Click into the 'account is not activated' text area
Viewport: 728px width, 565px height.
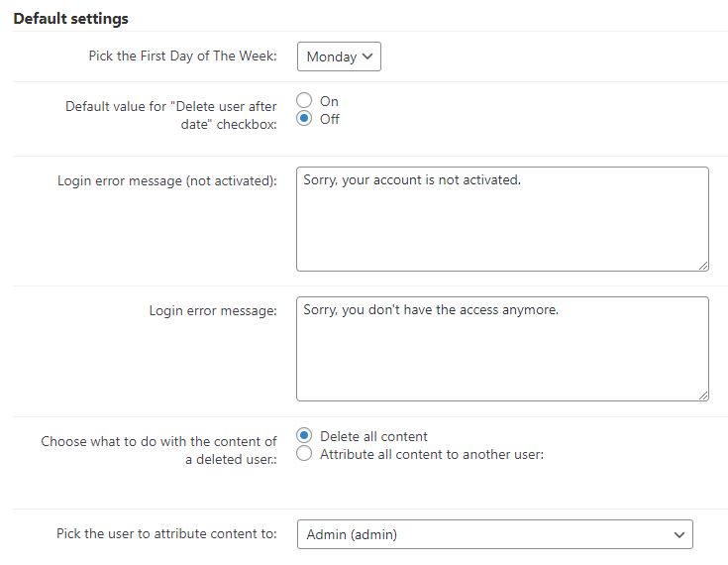pos(502,219)
